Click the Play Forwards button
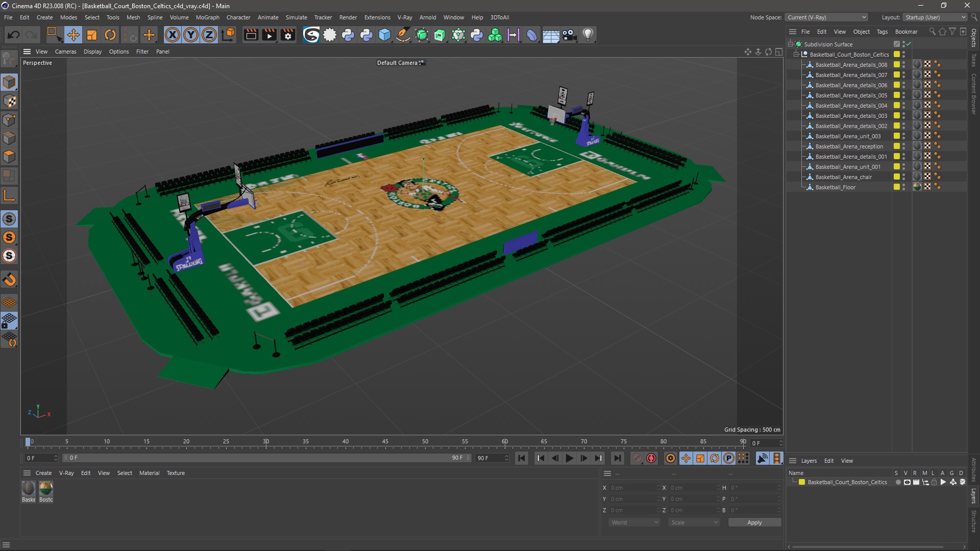980x551 pixels. (x=569, y=458)
